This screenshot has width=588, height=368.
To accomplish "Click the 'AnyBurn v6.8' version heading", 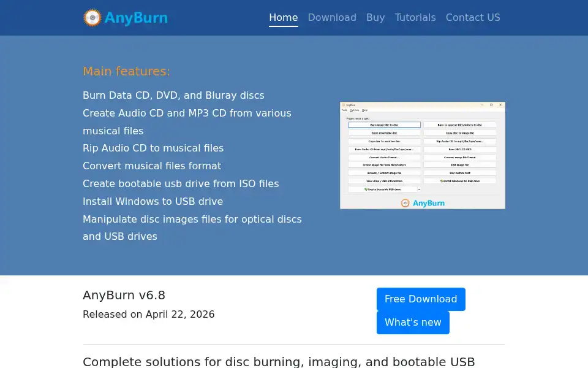I will click(124, 295).
